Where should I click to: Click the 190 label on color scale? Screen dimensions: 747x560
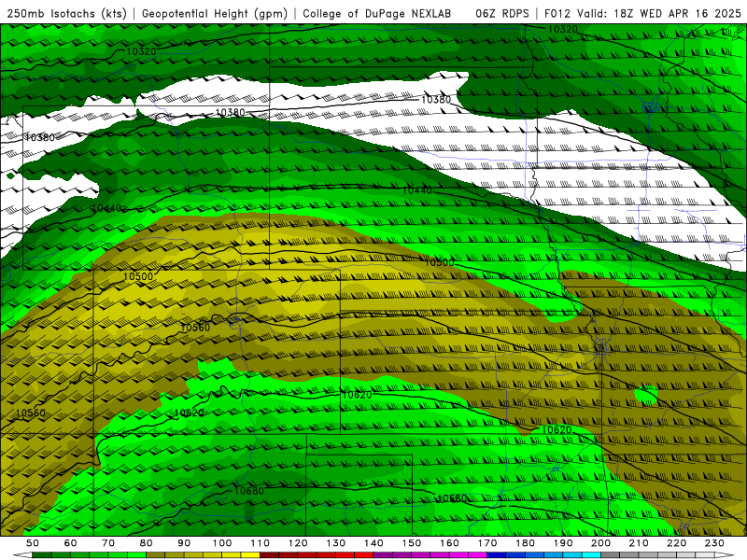[563, 543]
